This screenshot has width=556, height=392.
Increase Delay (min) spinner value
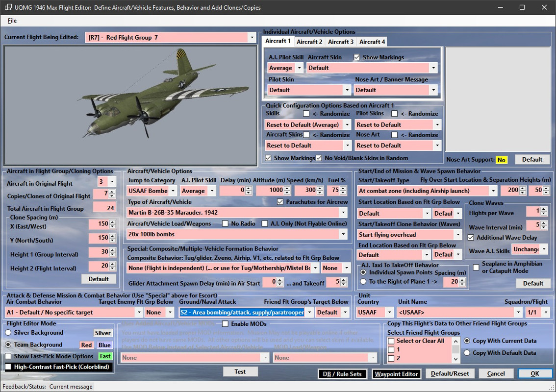point(249,188)
